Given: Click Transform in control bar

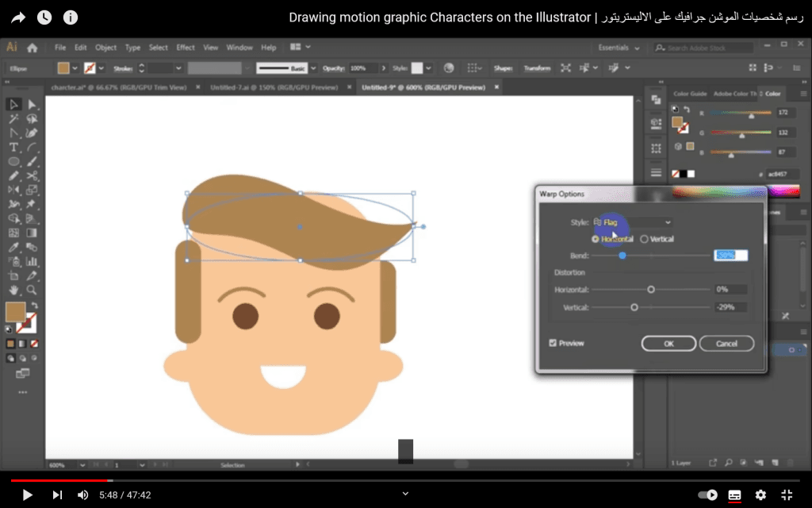Looking at the screenshot, I should pos(537,68).
